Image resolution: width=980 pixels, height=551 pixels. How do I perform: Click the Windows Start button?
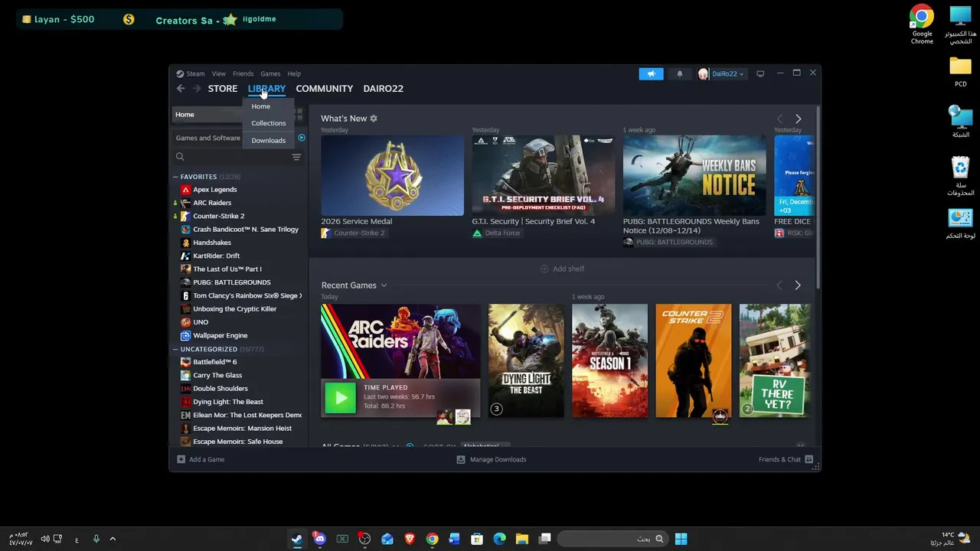coord(681,539)
